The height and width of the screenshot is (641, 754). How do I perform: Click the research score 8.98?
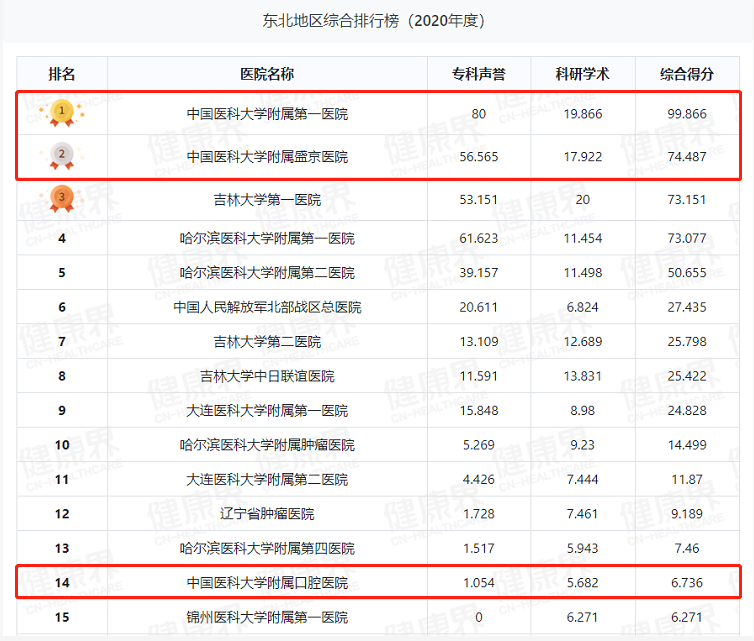[x=583, y=411]
